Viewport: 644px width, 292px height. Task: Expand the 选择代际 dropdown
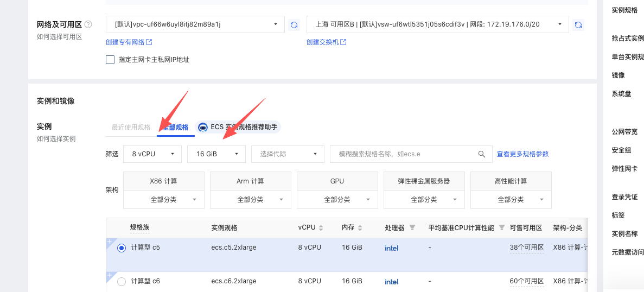(288, 154)
